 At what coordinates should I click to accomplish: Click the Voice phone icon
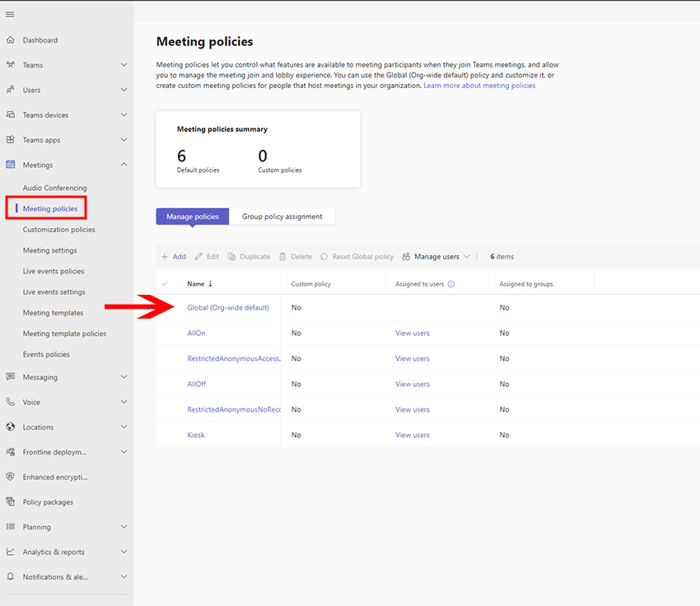tap(11, 403)
